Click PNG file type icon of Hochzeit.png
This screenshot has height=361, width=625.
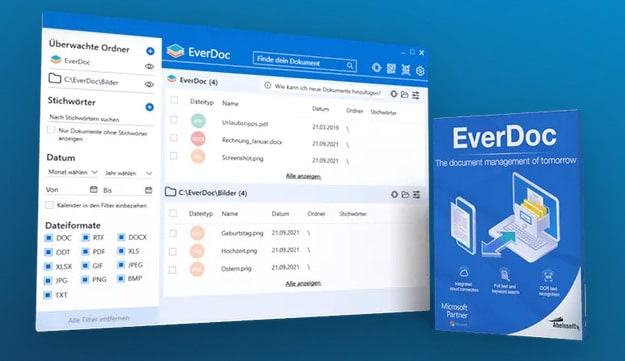[197, 251]
